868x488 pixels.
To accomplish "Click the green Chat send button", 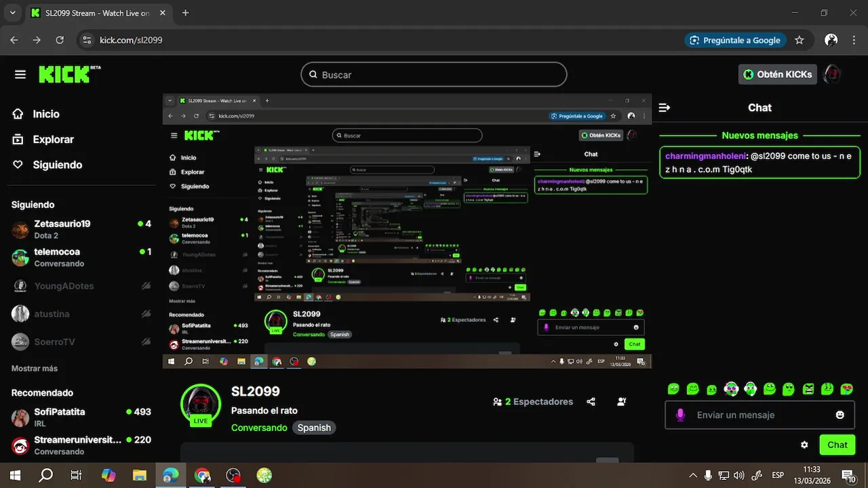I will coord(837,445).
